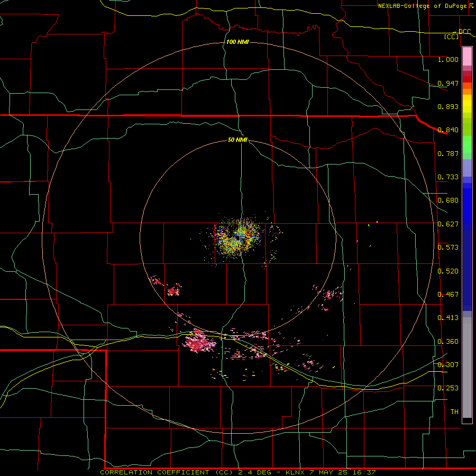Select the 0.680 color scale value
This screenshot has height=476, width=476.
coord(448,200)
